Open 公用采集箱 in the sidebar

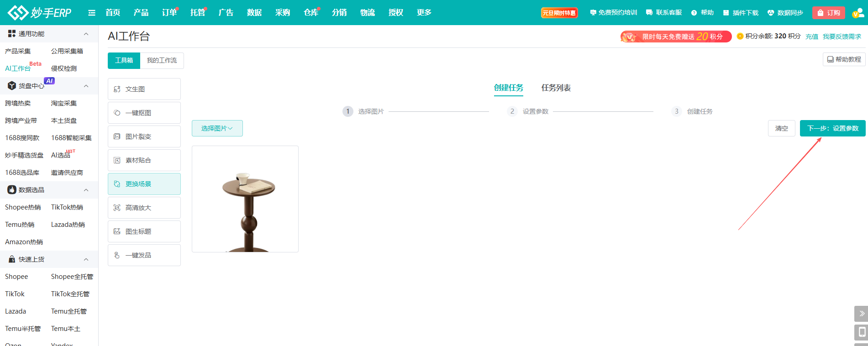coord(67,51)
